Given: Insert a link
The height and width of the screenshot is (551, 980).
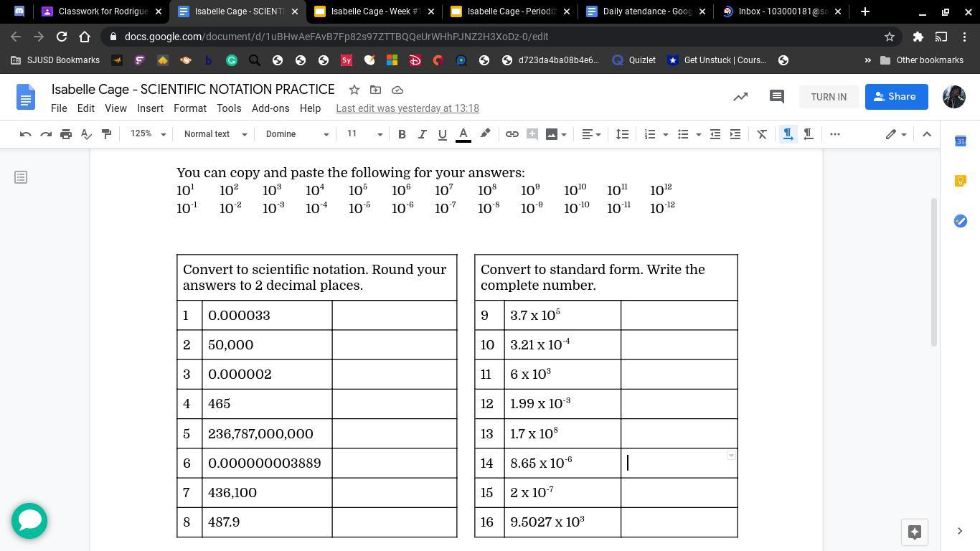Looking at the screenshot, I should [512, 134].
